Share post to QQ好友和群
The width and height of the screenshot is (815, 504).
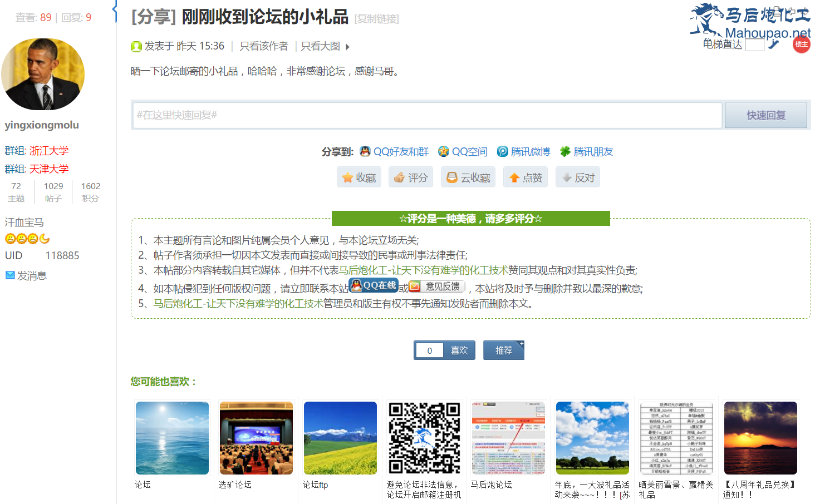tap(394, 152)
